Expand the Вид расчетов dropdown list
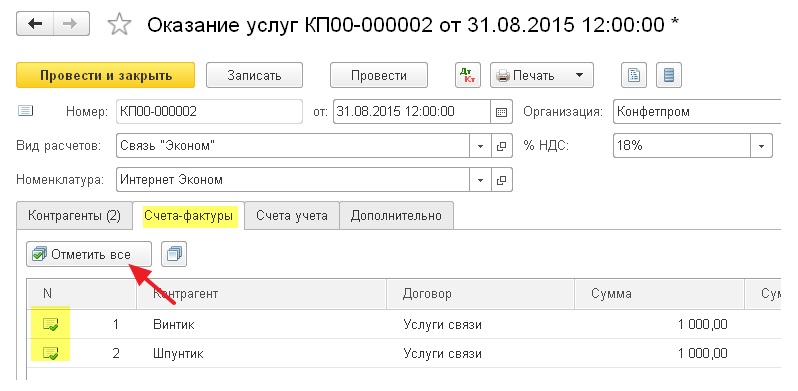798x391 pixels. (480, 146)
